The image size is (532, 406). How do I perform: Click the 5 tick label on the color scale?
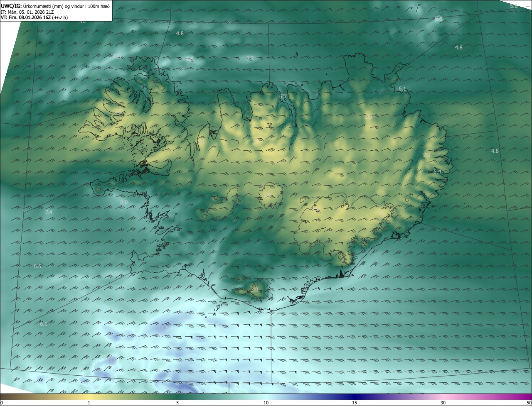coord(177,403)
